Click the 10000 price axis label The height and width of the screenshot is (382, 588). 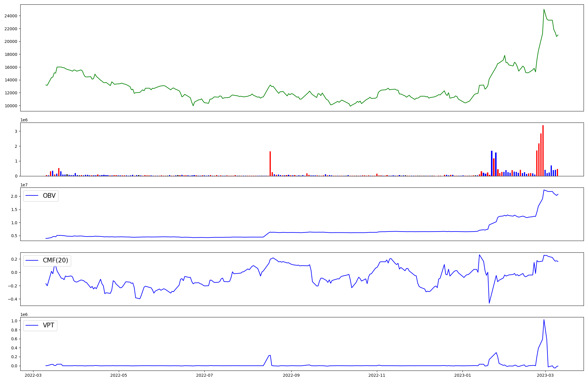(11, 106)
